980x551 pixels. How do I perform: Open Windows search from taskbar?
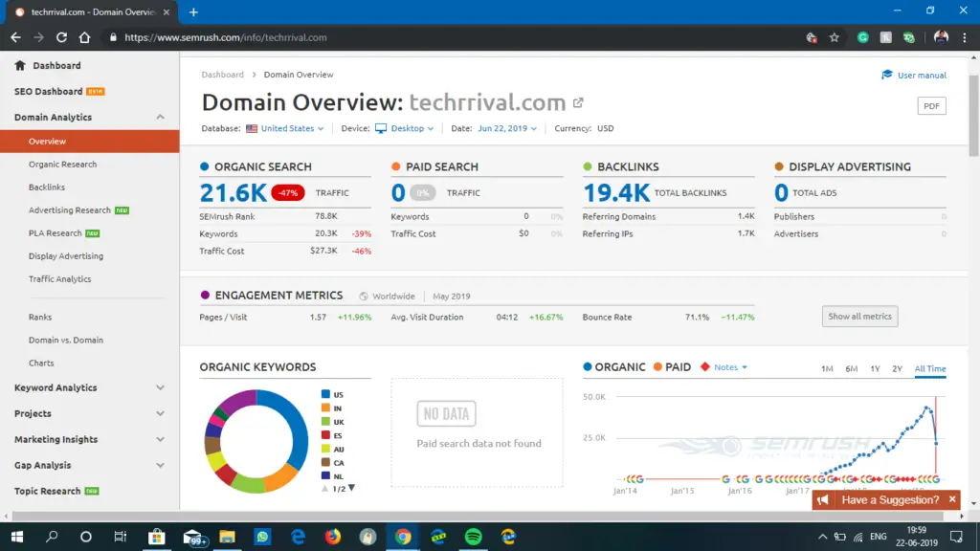point(52,537)
